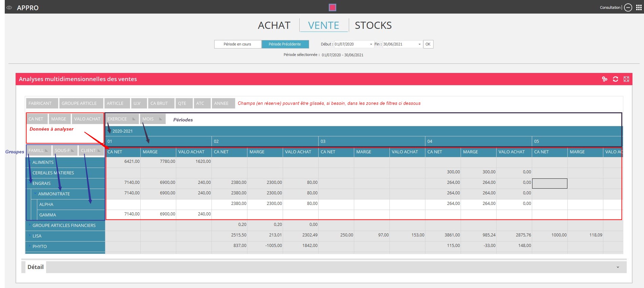Open the apps grid menu
The width and height of the screenshot is (644, 288).
pyautogui.click(x=639, y=7)
